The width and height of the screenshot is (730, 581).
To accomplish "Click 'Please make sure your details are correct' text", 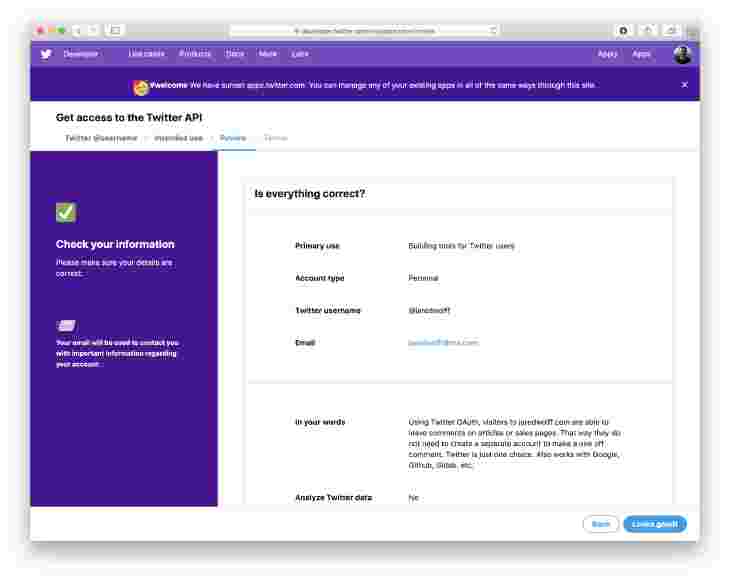I will 114,268.
